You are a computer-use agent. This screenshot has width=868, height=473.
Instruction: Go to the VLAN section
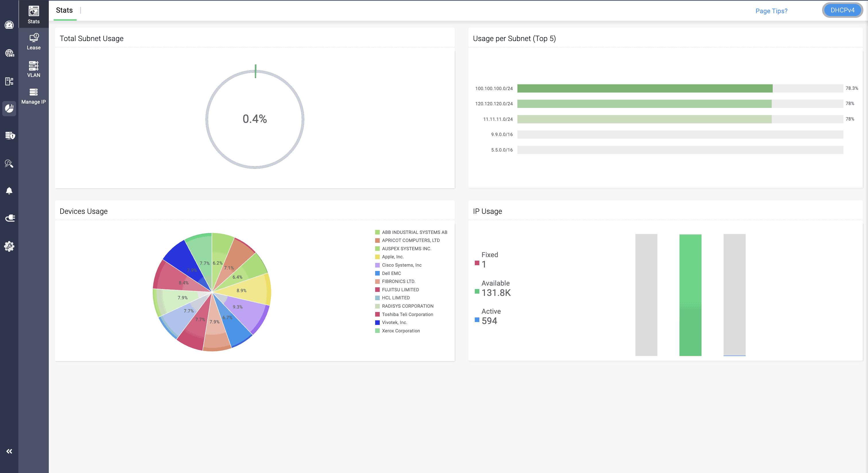pos(34,69)
